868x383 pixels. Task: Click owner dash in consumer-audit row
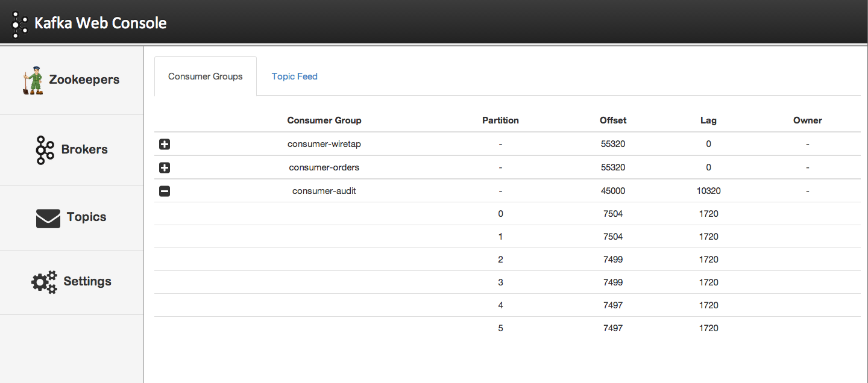tap(808, 191)
